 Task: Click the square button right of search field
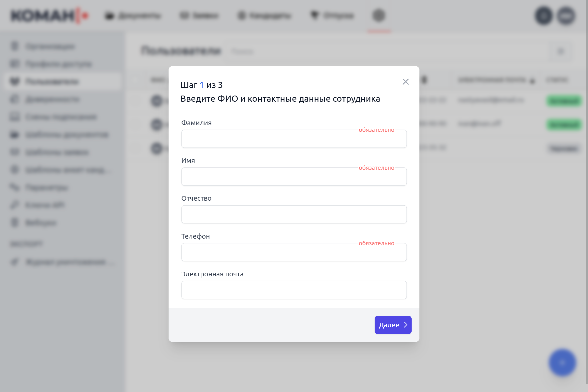pyautogui.click(x=561, y=51)
